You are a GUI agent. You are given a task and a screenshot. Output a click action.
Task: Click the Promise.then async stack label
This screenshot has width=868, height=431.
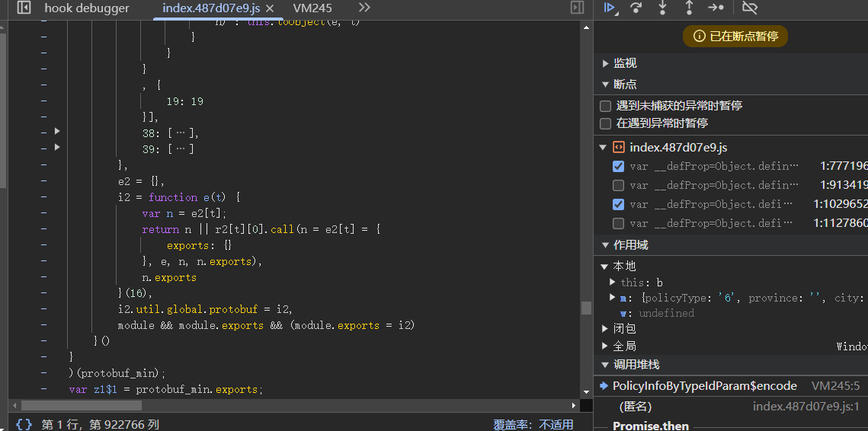point(651,426)
